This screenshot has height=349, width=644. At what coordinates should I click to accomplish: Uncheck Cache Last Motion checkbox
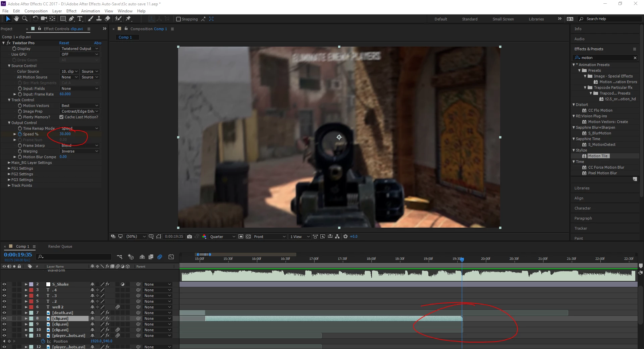(x=61, y=117)
